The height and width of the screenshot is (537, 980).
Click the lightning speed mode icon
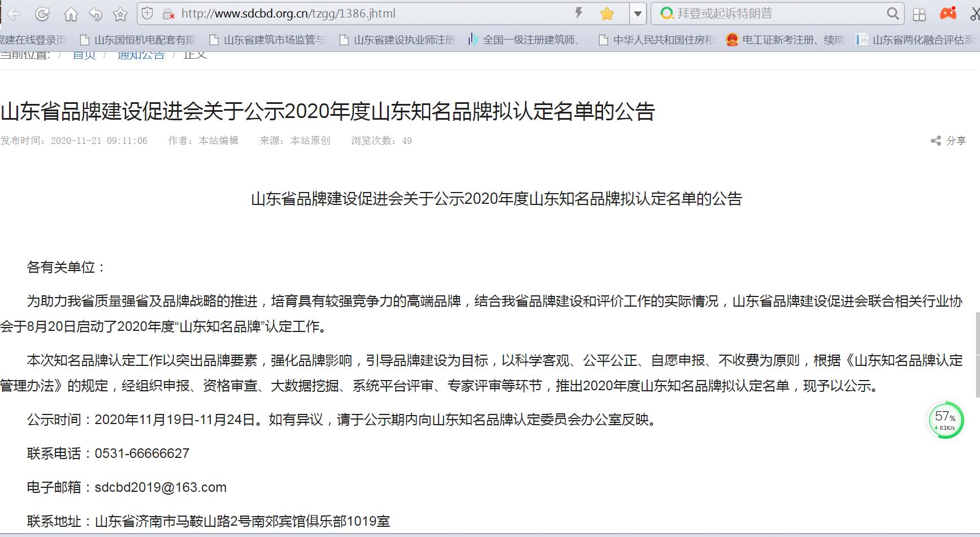coord(579,13)
